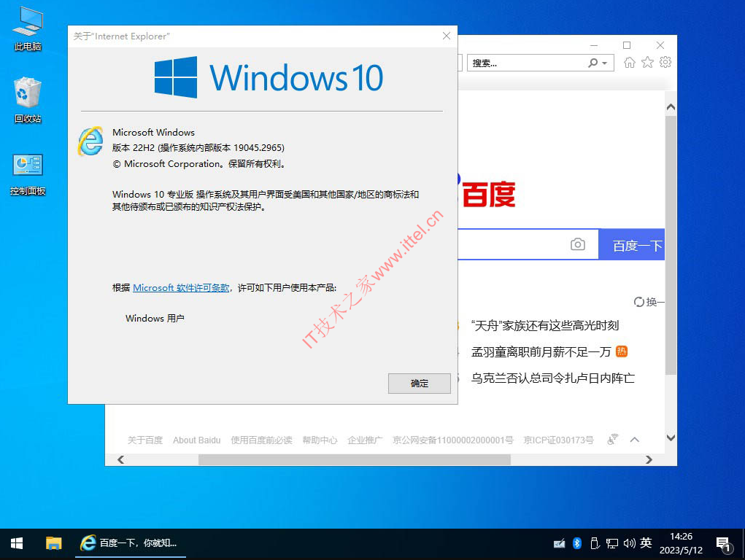
Task: Click 使用百度前必读 footer link
Action: (x=261, y=440)
